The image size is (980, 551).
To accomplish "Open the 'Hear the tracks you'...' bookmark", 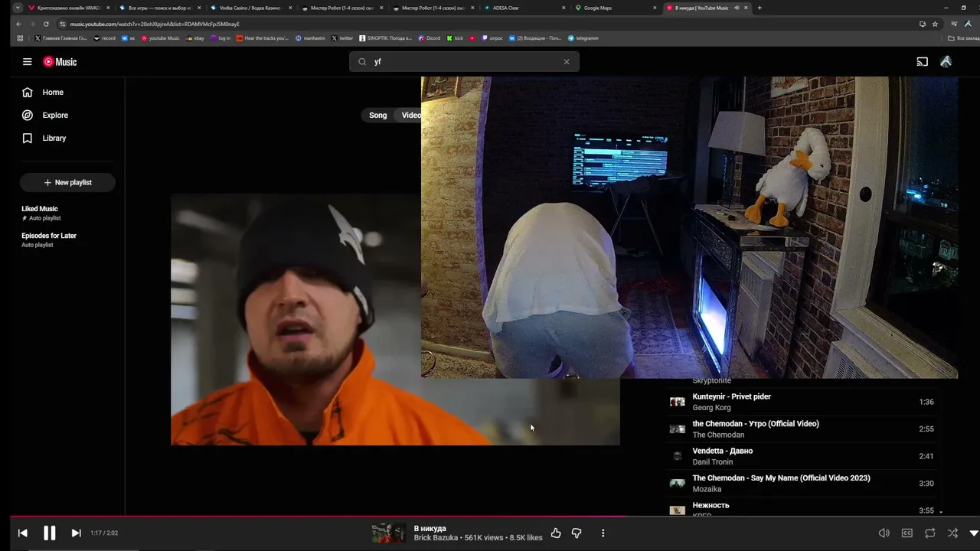I will point(263,38).
